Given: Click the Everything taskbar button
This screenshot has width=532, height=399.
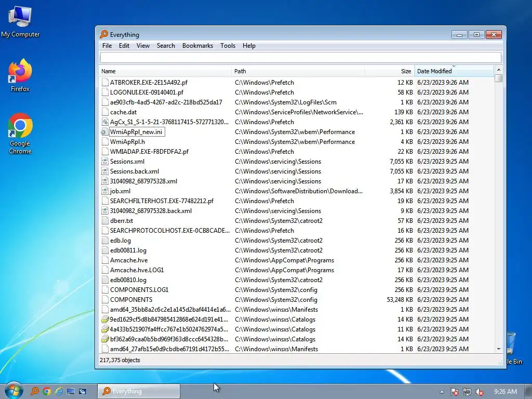Looking at the screenshot, I should (138, 391).
